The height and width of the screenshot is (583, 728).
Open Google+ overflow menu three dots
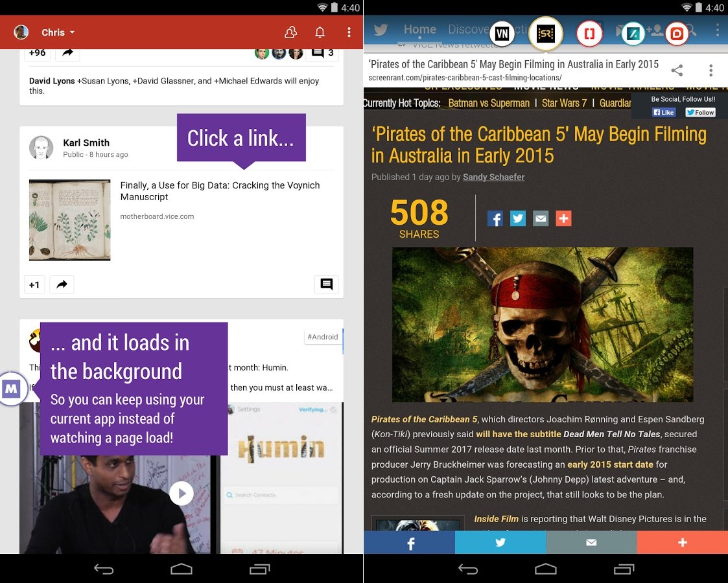click(x=349, y=32)
